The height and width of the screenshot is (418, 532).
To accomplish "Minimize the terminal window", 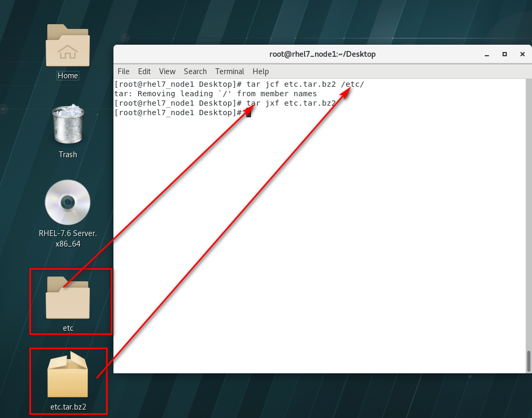I will pos(487,54).
